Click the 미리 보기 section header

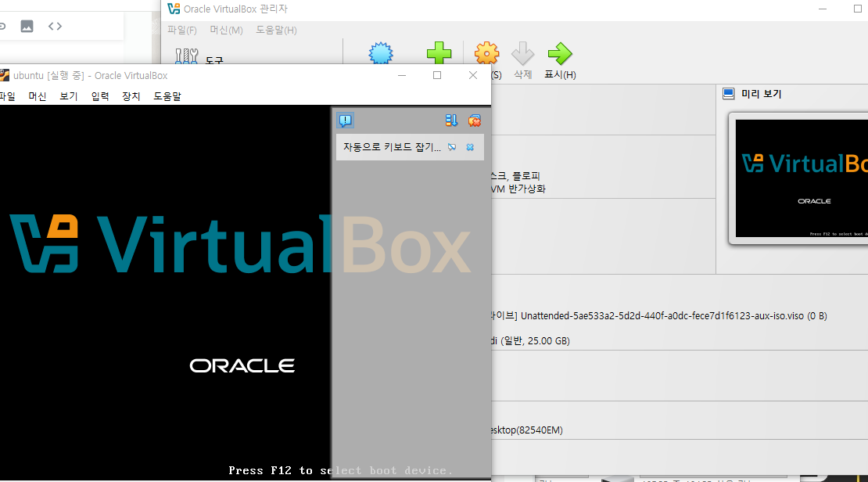pos(761,94)
